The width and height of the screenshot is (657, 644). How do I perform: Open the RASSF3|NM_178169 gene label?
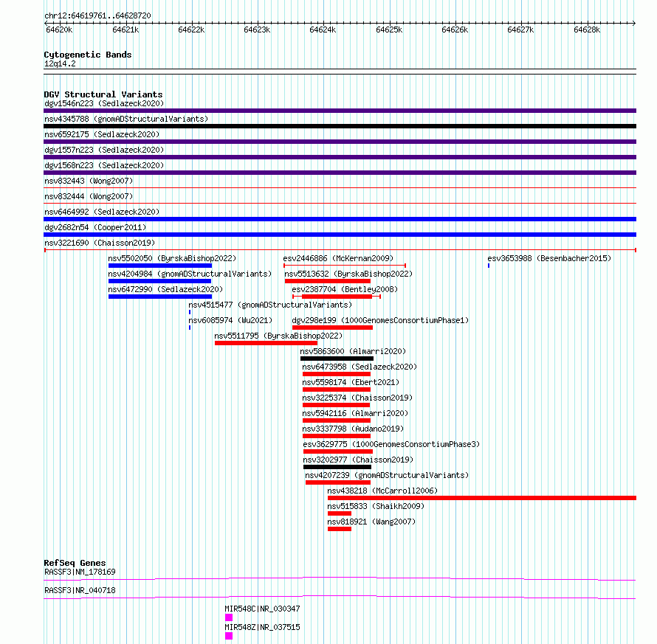tap(80, 572)
